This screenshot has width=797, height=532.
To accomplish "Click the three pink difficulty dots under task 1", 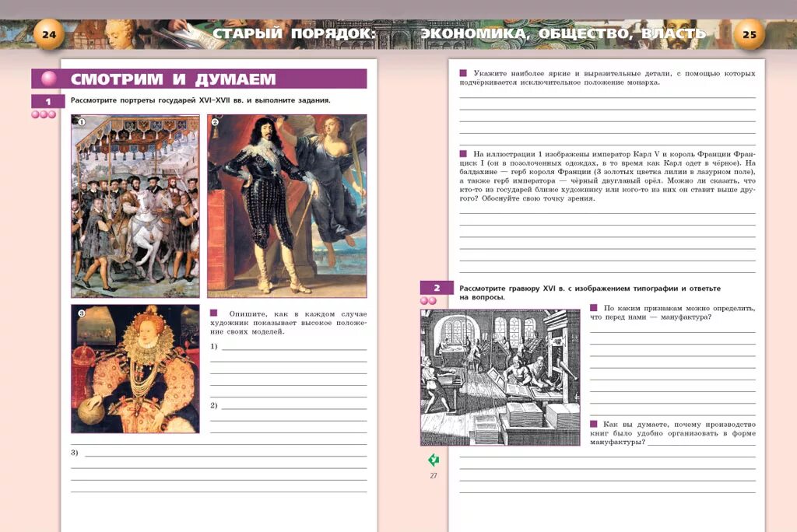I will click(x=44, y=114).
